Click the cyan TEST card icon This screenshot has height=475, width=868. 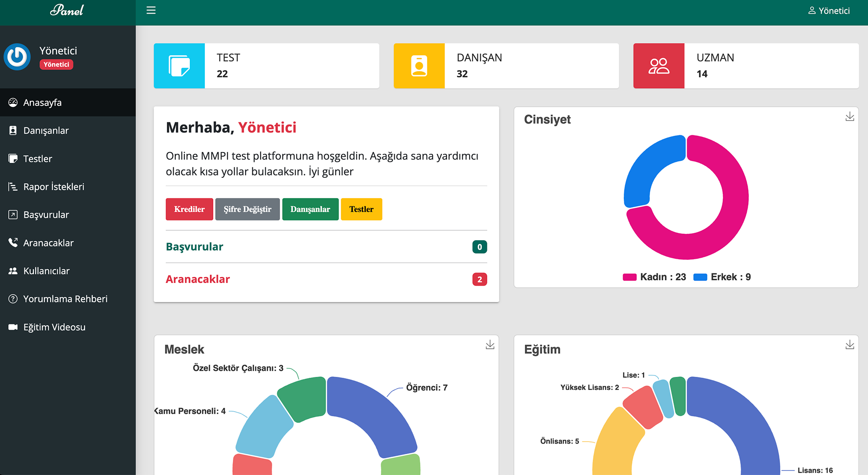tap(179, 66)
